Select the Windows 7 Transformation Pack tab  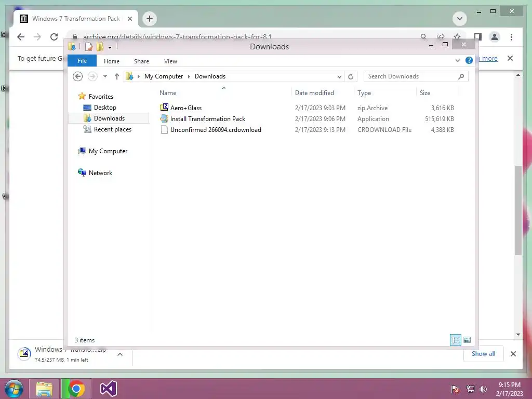(76, 19)
